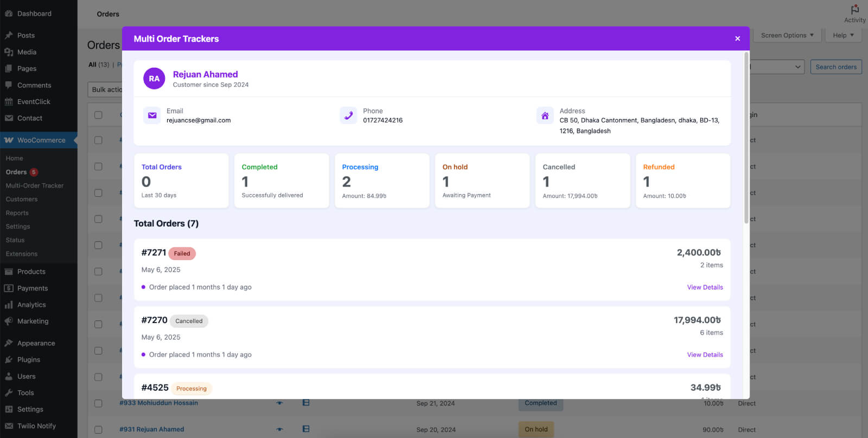This screenshot has width=868, height=438.
Task: View details of order #7270
Action: 705,355
